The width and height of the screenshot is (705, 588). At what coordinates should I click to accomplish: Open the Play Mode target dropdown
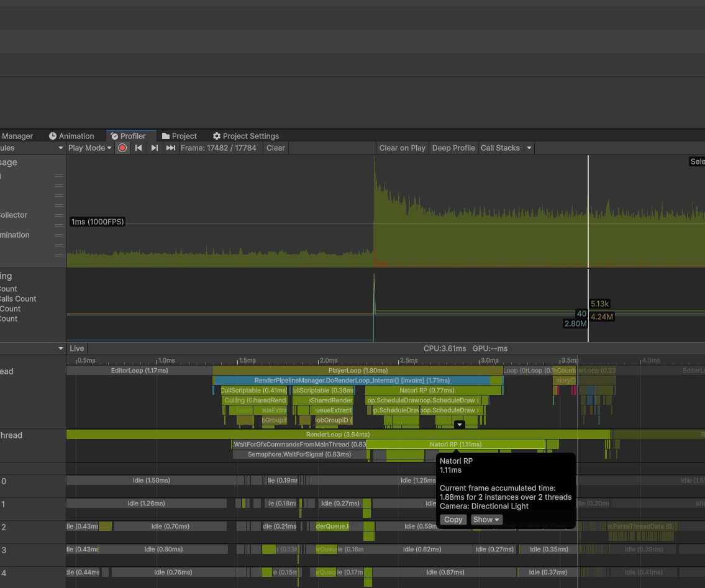click(89, 148)
